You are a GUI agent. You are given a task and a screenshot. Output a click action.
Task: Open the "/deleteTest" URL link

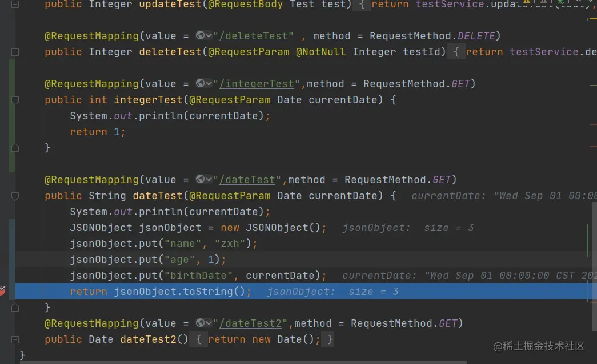coord(253,36)
